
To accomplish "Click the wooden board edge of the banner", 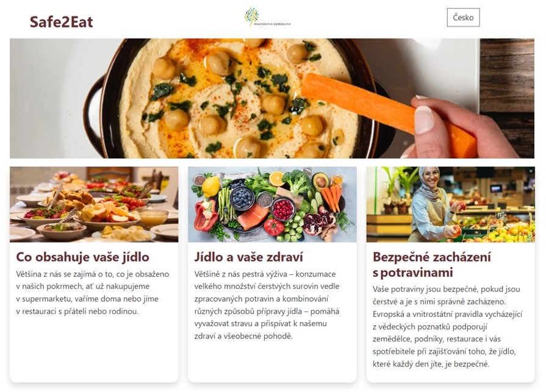I will (507, 98).
